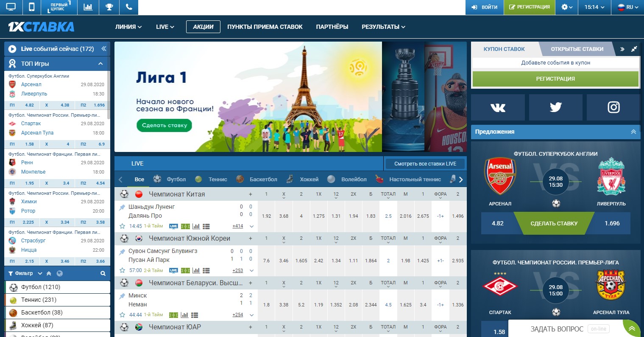Click the +414 more bets link
The width and height of the screenshot is (644, 337).
pos(238,226)
